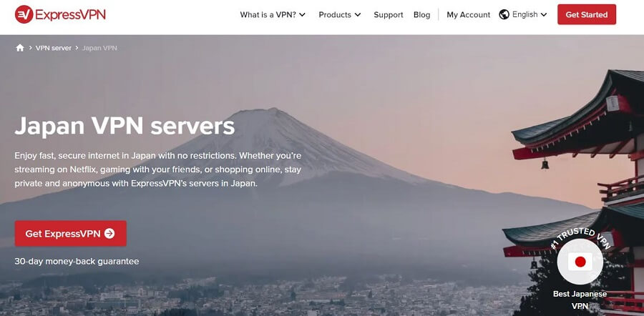Click the #1 Trusted VPN curved text
This screenshot has height=316, width=644.
tap(580, 239)
